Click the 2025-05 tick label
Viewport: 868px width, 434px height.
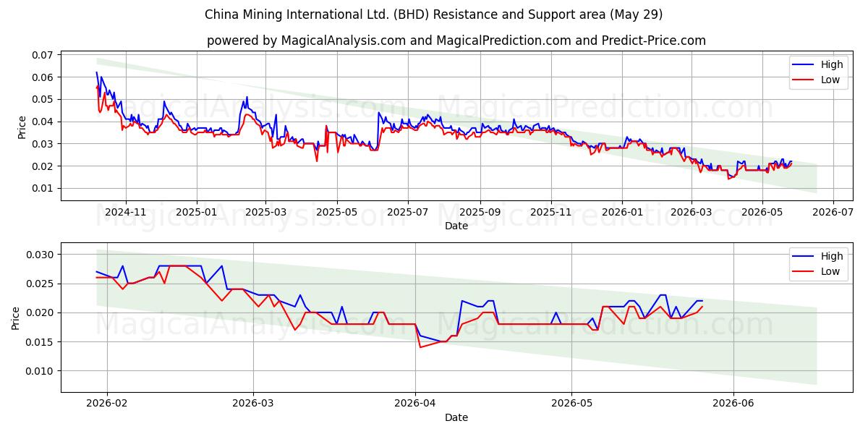pyautogui.click(x=336, y=213)
